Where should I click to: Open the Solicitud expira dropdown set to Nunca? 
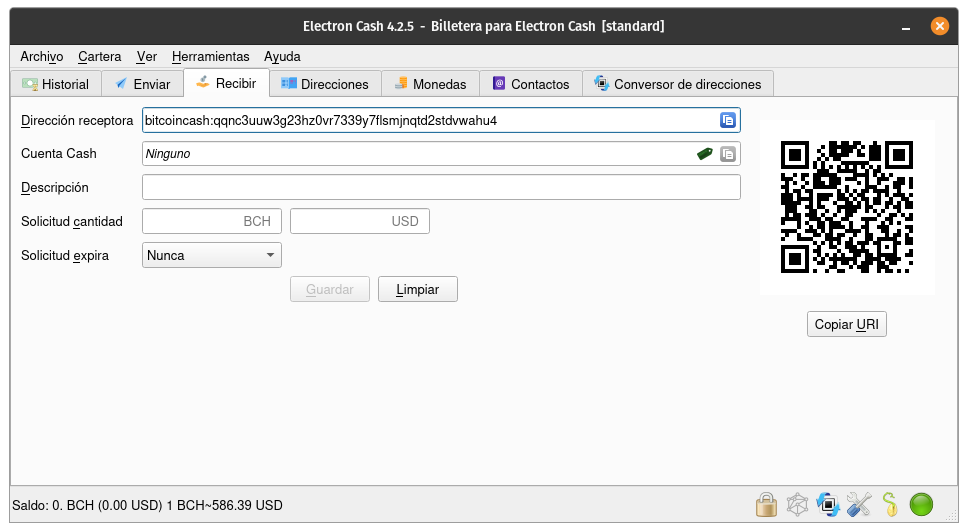click(212, 255)
